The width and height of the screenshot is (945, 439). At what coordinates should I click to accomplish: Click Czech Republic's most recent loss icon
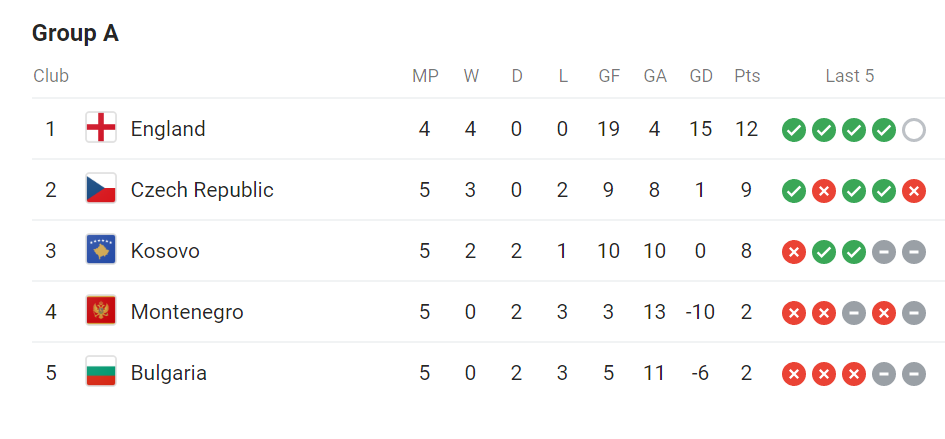914,191
